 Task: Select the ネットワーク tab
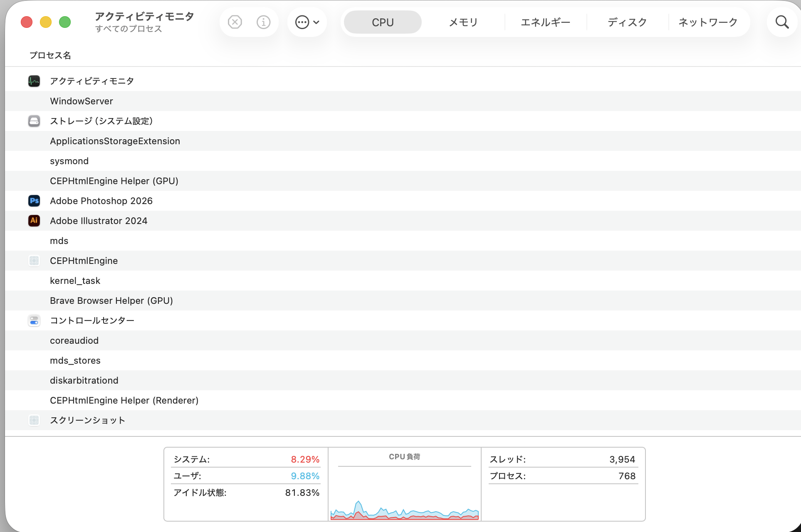[x=708, y=22]
